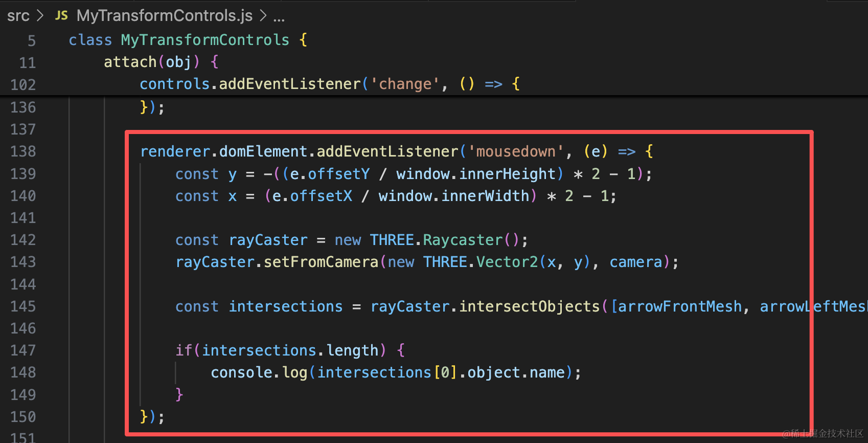Expand the chevron after src breadcrumb

[x=40, y=16]
